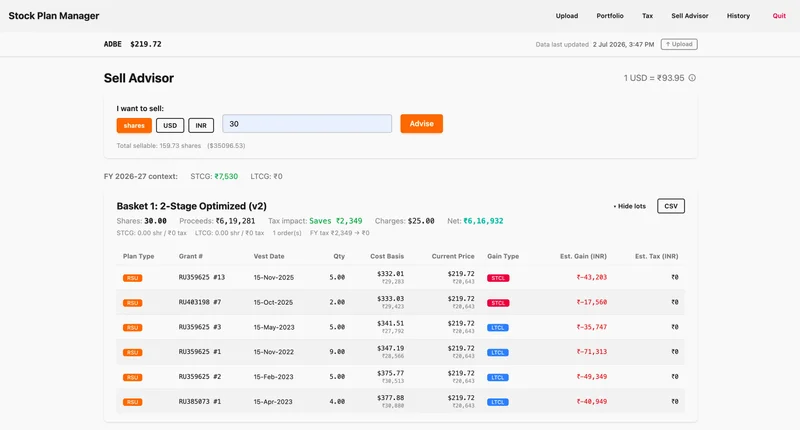Select grant RU359625 #13 cell
The image size is (800, 430).
click(x=202, y=277)
